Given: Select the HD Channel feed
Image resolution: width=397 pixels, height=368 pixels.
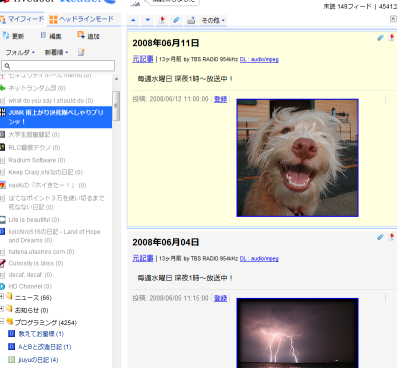Looking at the screenshot, I should coord(30,286).
